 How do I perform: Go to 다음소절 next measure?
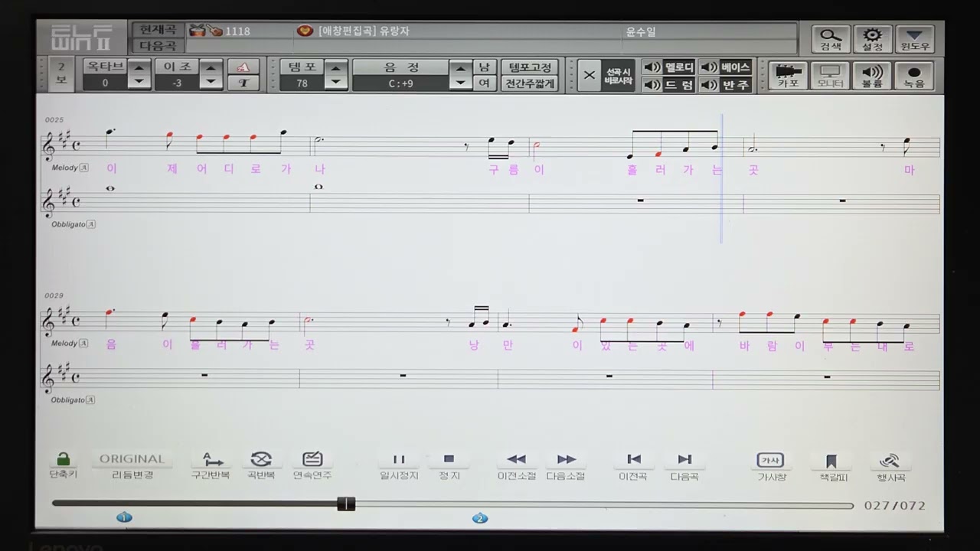(566, 465)
